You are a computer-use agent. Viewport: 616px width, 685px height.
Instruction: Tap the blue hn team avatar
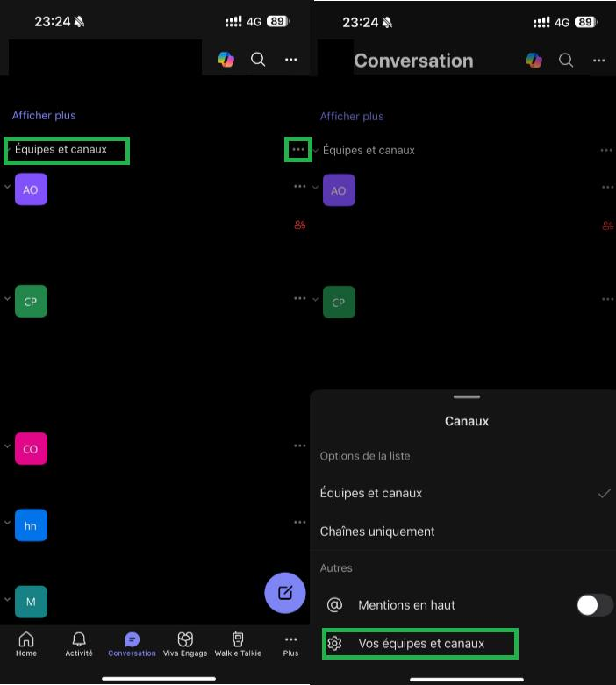pos(31,525)
